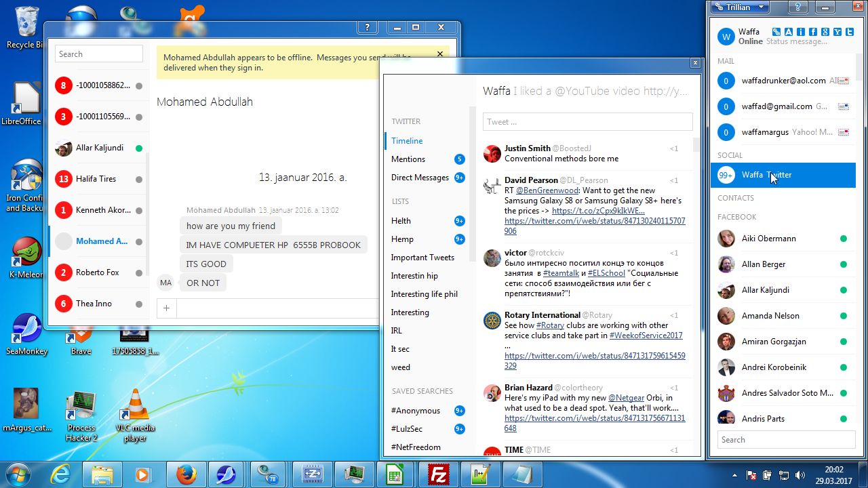Image resolution: width=868 pixels, height=488 pixels.
Task: Open Windows Media Player from the taskbar
Action: 144,474
